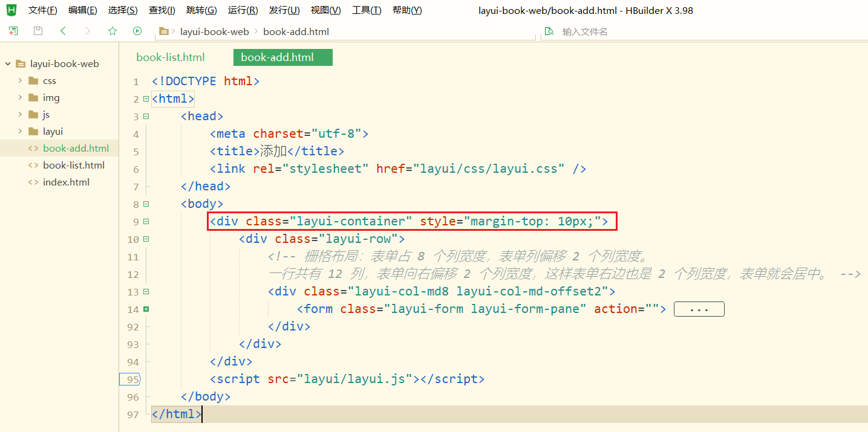868x432 pixels.
Task: Go back with the left arrow icon
Action: pyautogui.click(x=63, y=31)
